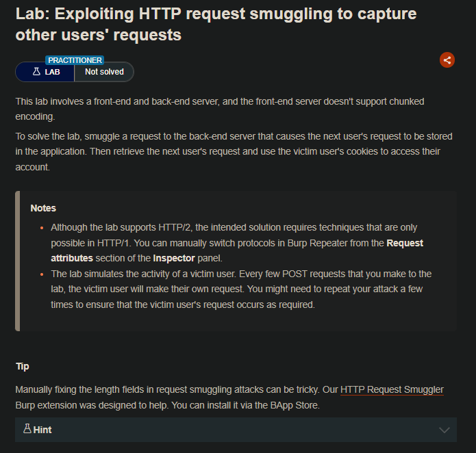Open the HTTP Request Smuggler link
This screenshot has width=476, height=453.
tap(392, 389)
